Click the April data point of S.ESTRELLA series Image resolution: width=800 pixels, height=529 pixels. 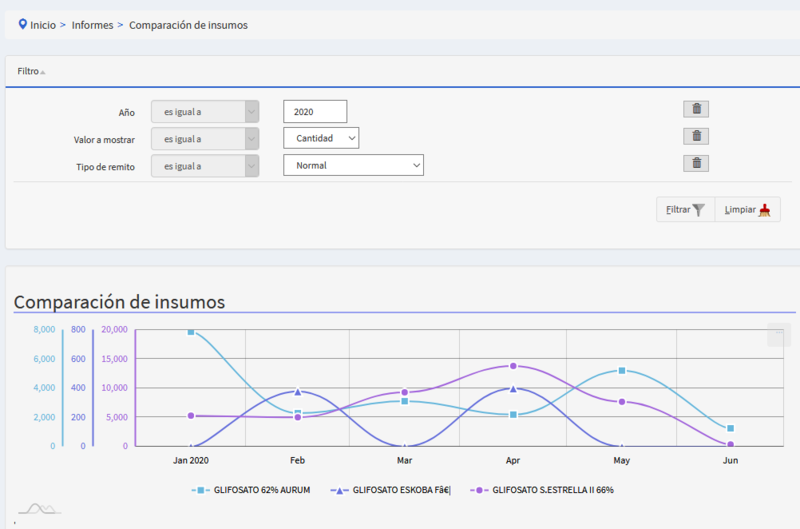513,366
